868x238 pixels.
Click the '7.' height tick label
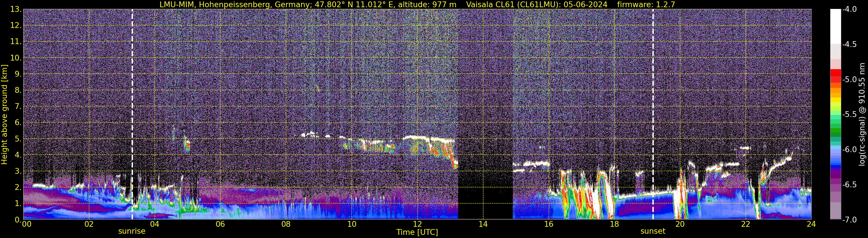tap(18, 107)
